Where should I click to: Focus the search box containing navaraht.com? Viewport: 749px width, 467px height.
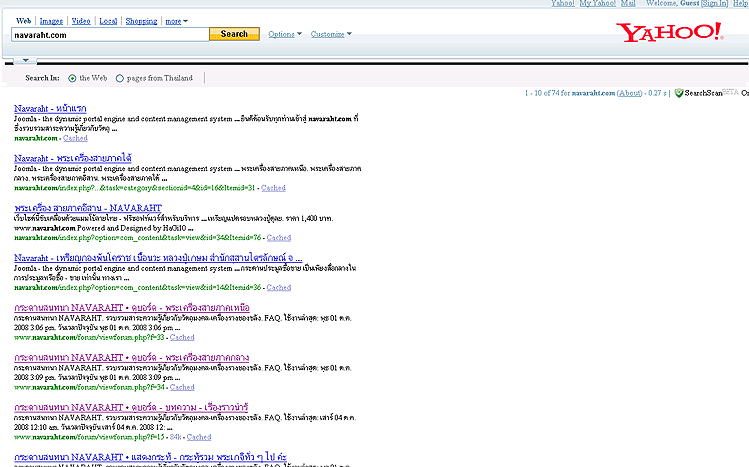click(110, 35)
